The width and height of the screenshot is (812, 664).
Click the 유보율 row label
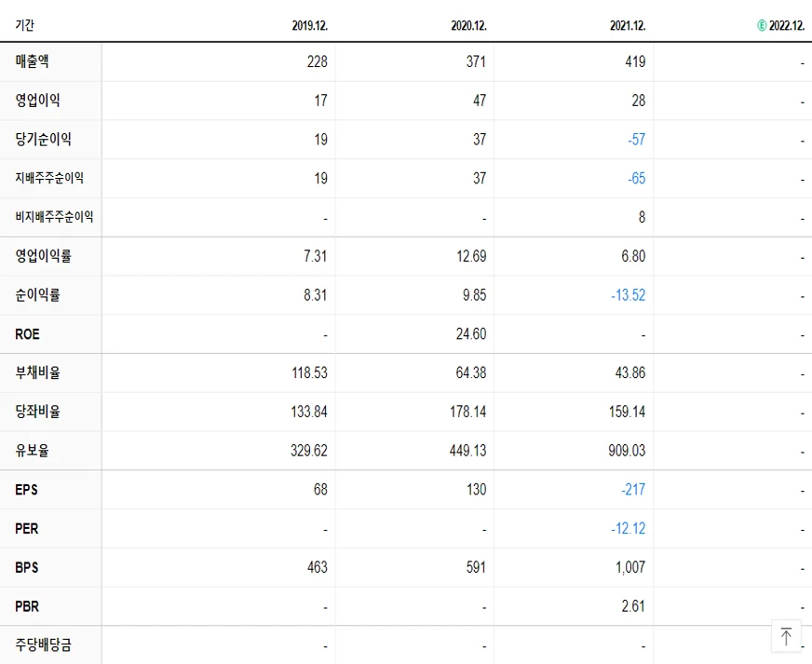pos(32,450)
